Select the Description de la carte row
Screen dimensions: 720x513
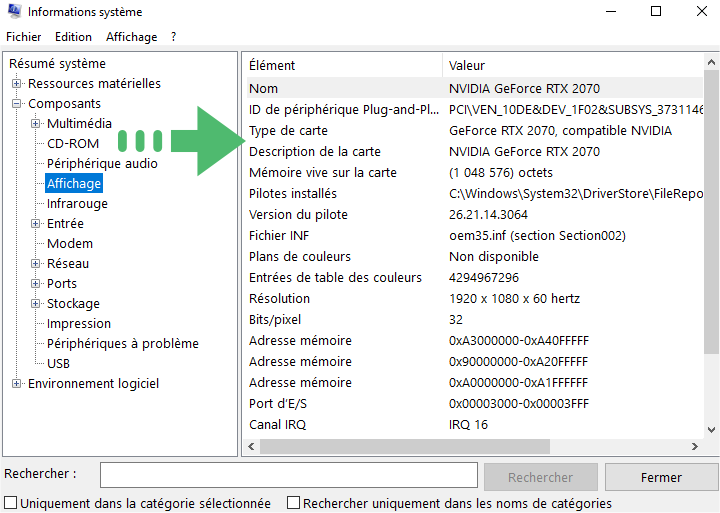(x=475, y=152)
